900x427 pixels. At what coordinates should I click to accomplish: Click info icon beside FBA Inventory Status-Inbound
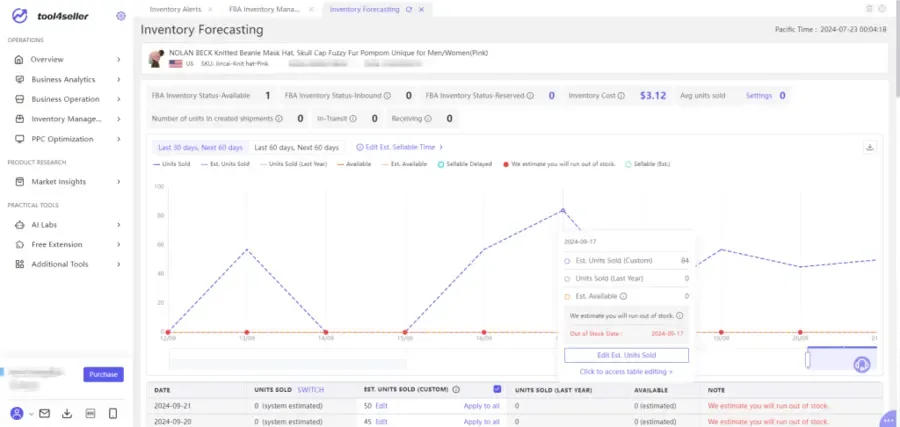(387, 96)
